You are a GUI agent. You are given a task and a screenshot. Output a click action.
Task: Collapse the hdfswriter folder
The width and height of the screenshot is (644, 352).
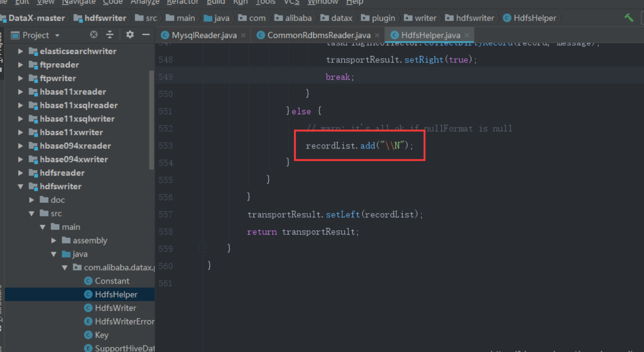20,186
